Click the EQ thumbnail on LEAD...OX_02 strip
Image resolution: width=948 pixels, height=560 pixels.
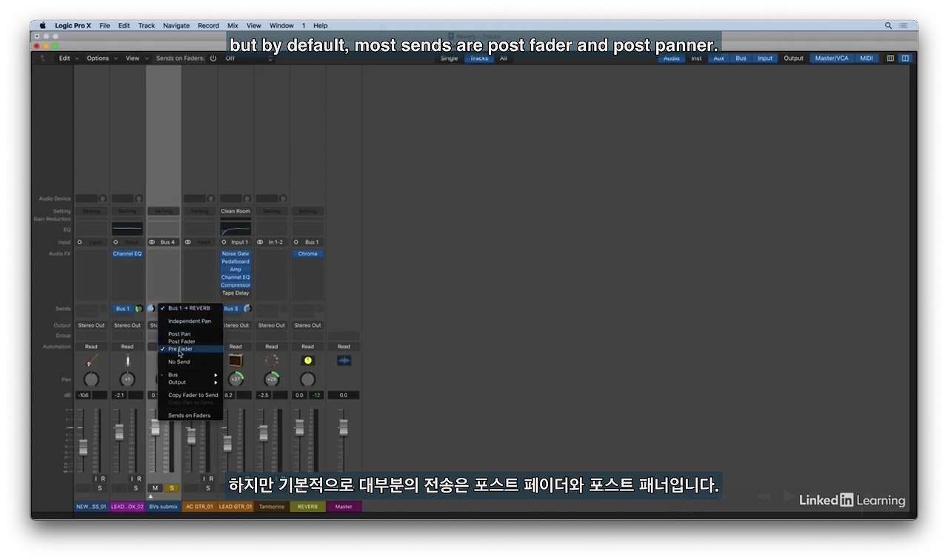127,229
